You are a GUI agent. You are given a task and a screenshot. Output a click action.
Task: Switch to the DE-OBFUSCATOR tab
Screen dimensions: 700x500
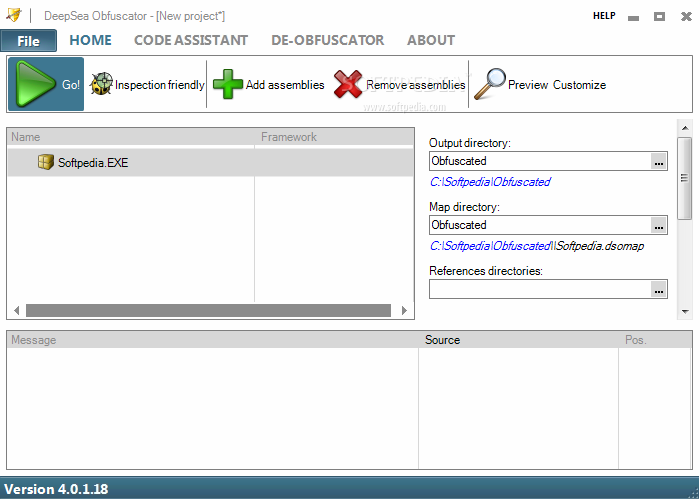tap(327, 40)
